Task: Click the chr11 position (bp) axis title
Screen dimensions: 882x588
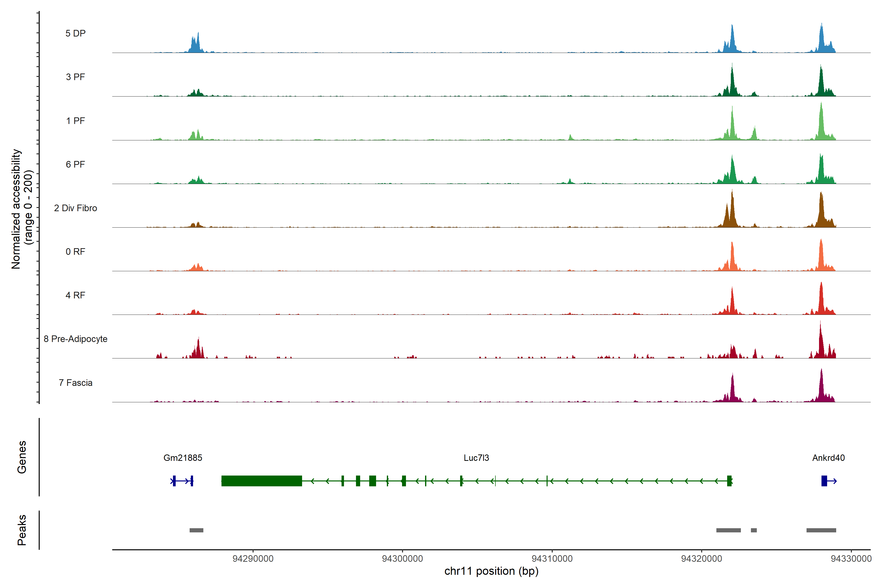Action: click(x=491, y=571)
